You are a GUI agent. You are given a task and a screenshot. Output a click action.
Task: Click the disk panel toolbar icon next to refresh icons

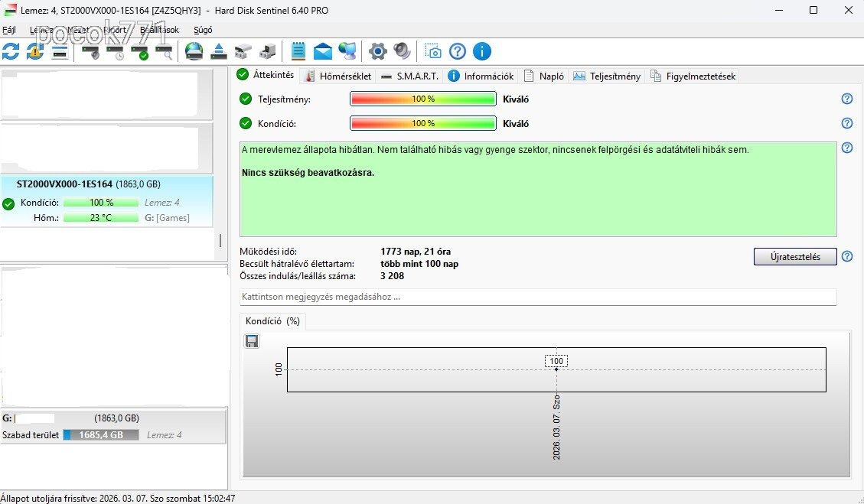[x=60, y=52]
